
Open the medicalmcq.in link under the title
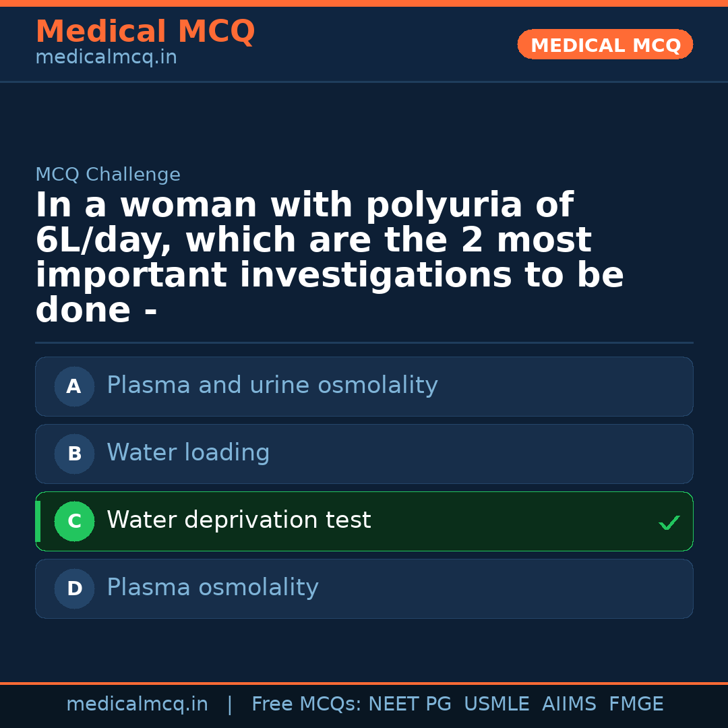coord(106,58)
